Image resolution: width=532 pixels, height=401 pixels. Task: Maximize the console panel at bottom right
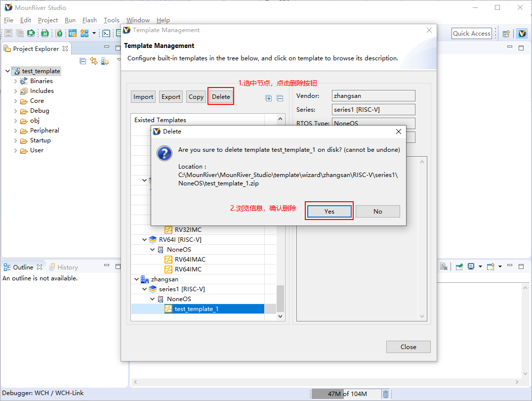(521, 267)
